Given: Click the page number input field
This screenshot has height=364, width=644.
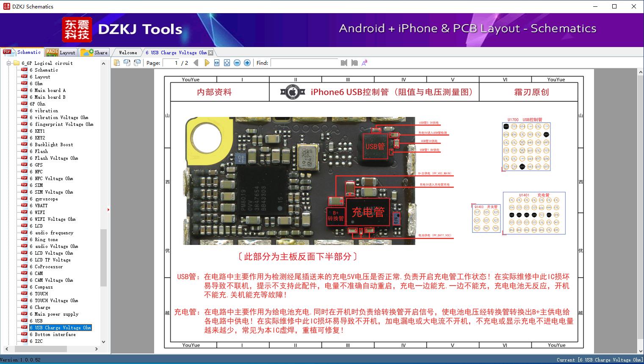Looking at the screenshot, I should click(171, 63).
